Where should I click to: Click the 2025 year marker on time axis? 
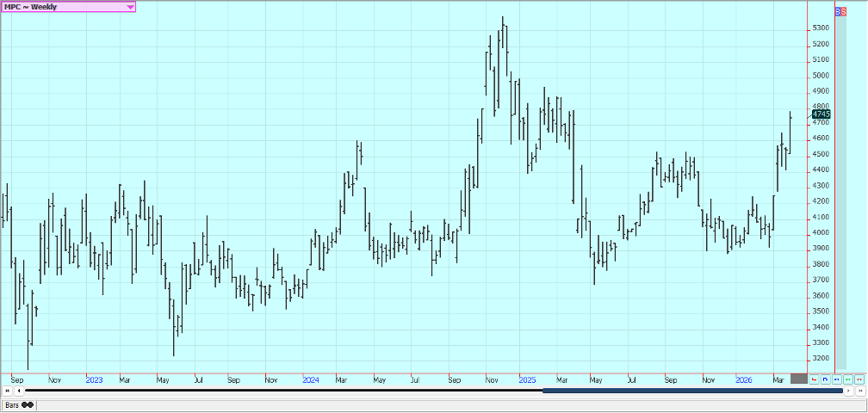pyautogui.click(x=527, y=379)
